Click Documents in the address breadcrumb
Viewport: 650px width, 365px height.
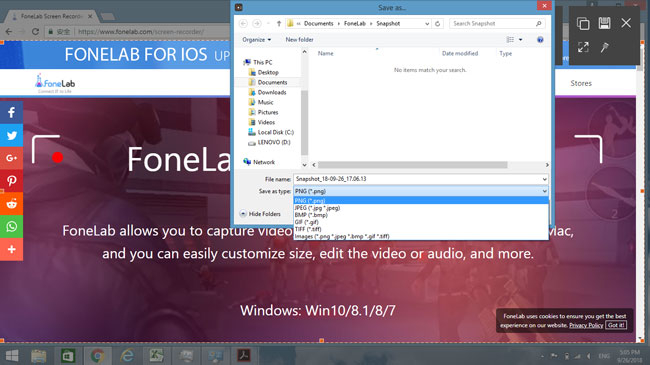click(x=318, y=24)
